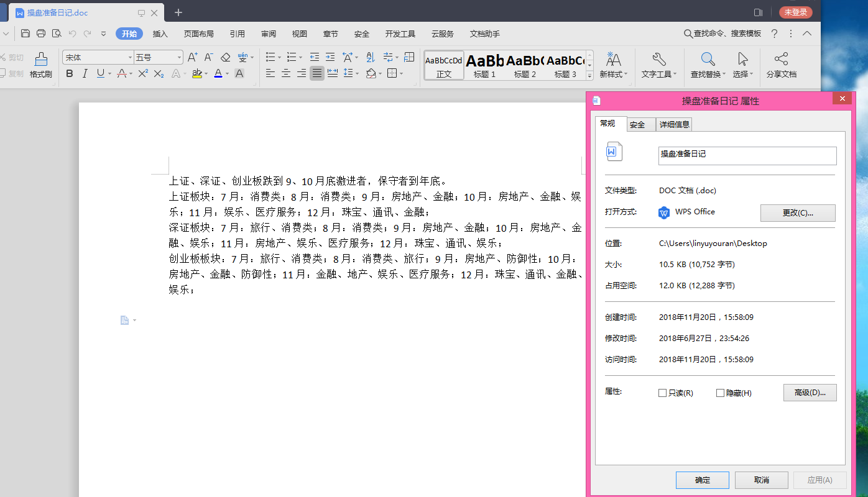
Task: Click the Format Painter (格式刷) tool
Action: 41,65
